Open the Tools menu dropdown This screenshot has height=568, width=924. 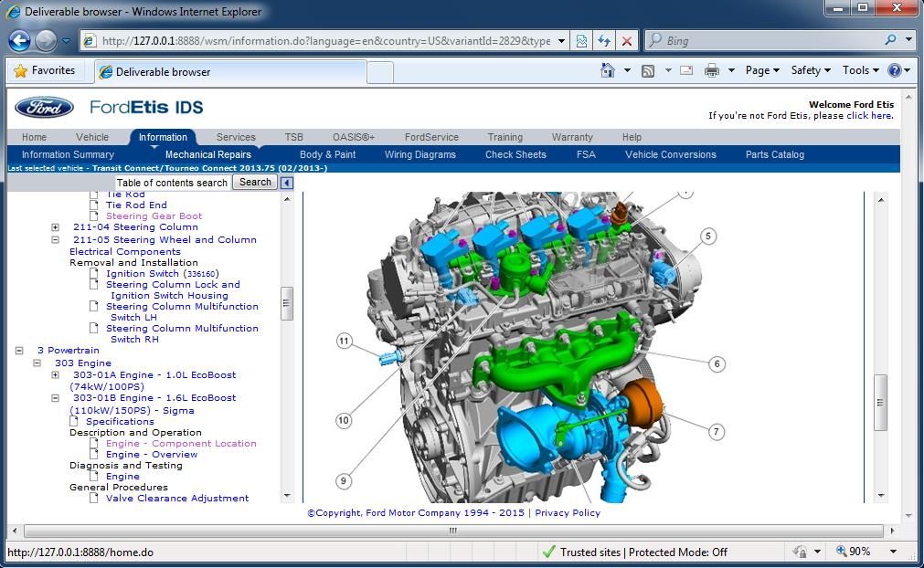860,70
